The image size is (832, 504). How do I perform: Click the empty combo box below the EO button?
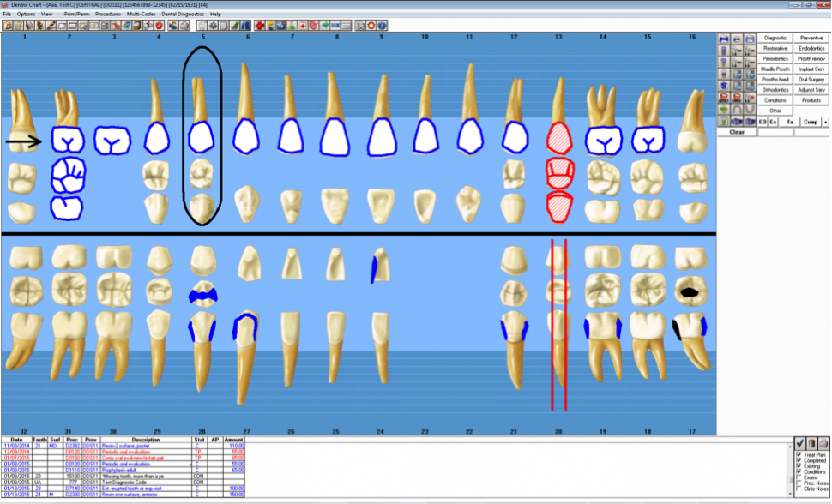point(775,132)
